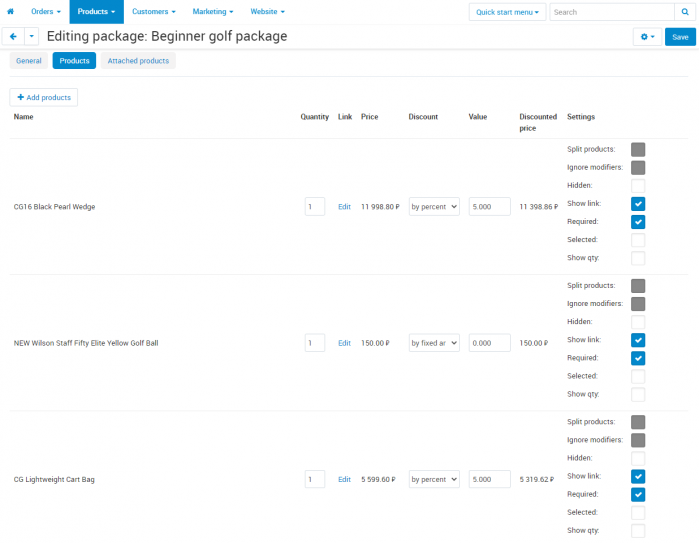Click quantity field for CG16 Black Pearl Wedge
Viewport: 700px width, 543px height.
pyautogui.click(x=315, y=207)
